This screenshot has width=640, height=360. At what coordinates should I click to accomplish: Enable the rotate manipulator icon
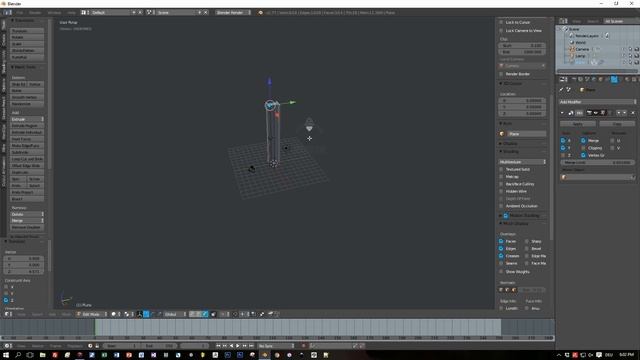pyautogui.click(x=153, y=314)
